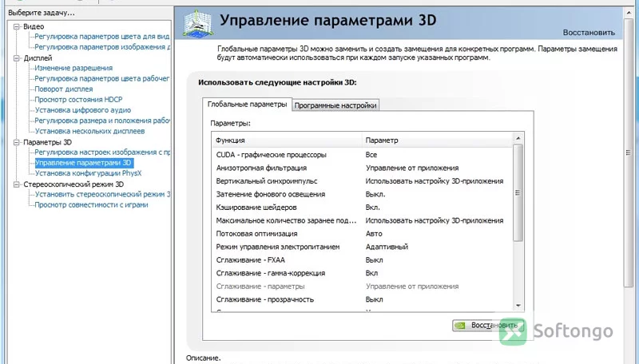Select the Сглаживание - FXAA setting row
Image resolution: width=639 pixels, height=364 pixels.
click(363, 259)
